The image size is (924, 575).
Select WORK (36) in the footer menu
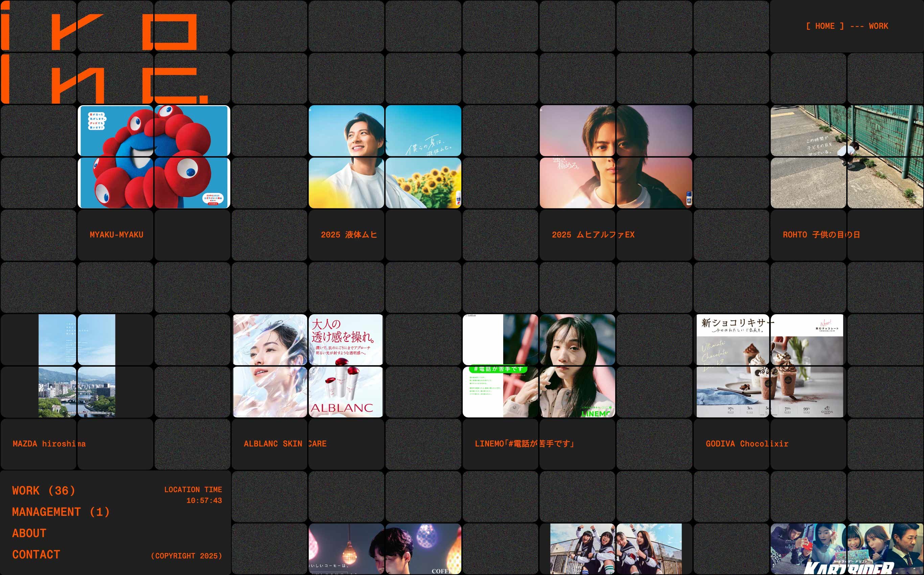tap(44, 490)
